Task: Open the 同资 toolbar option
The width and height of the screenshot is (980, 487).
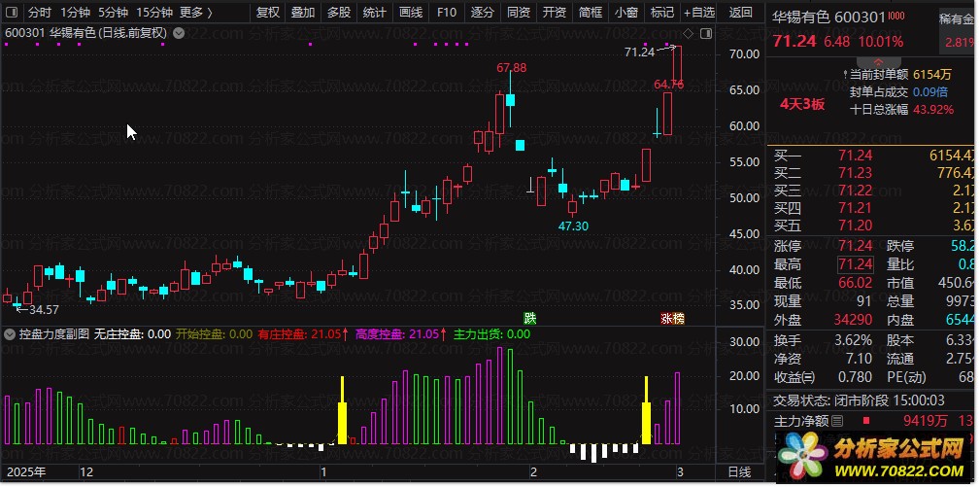Action: (x=518, y=12)
